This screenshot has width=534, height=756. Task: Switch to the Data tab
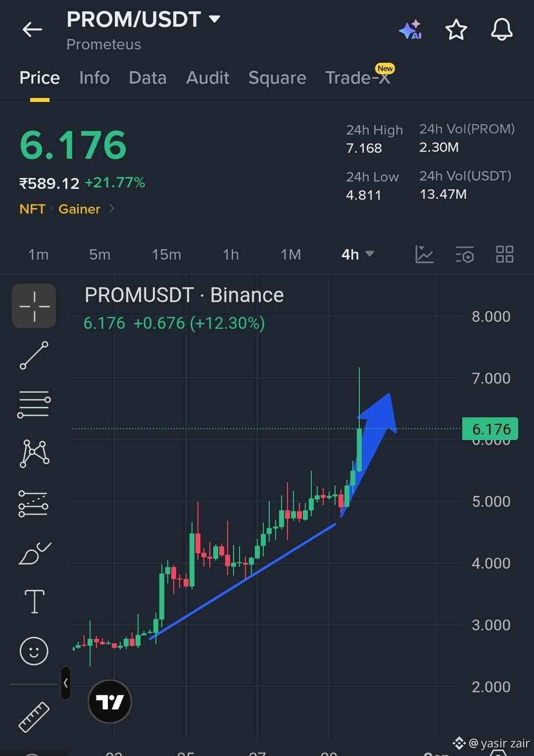147,78
